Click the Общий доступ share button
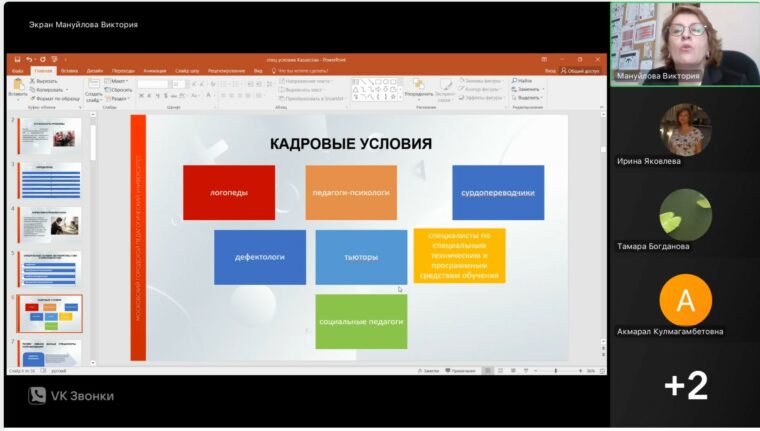Viewport: 760px width, 431px height. click(580, 71)
